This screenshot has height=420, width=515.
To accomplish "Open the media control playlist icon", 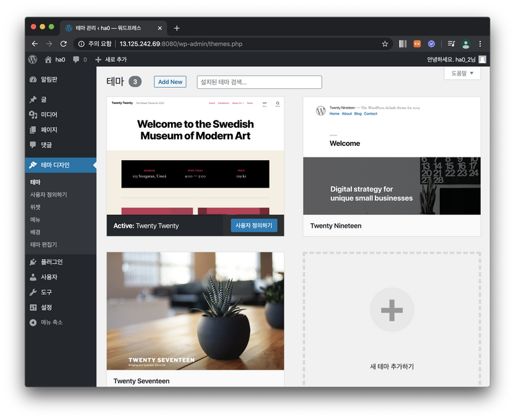I will (451, 44).
